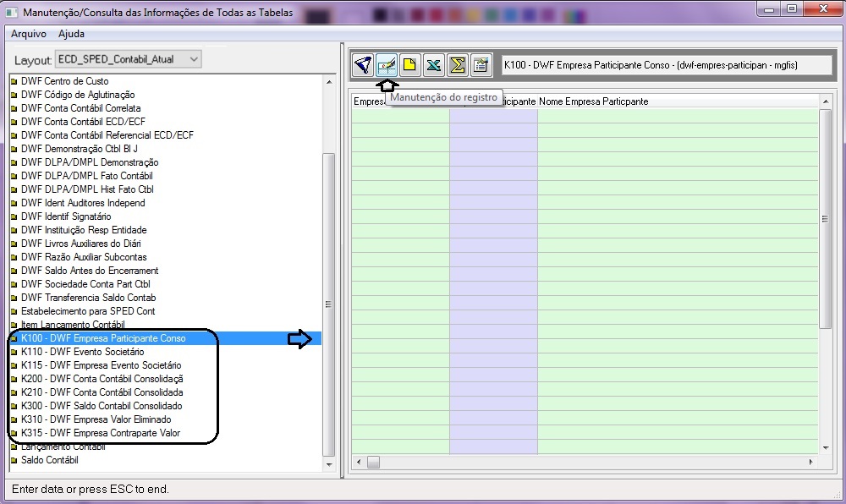Click the application window title icon
846x504 pixels.
[11, 12]
